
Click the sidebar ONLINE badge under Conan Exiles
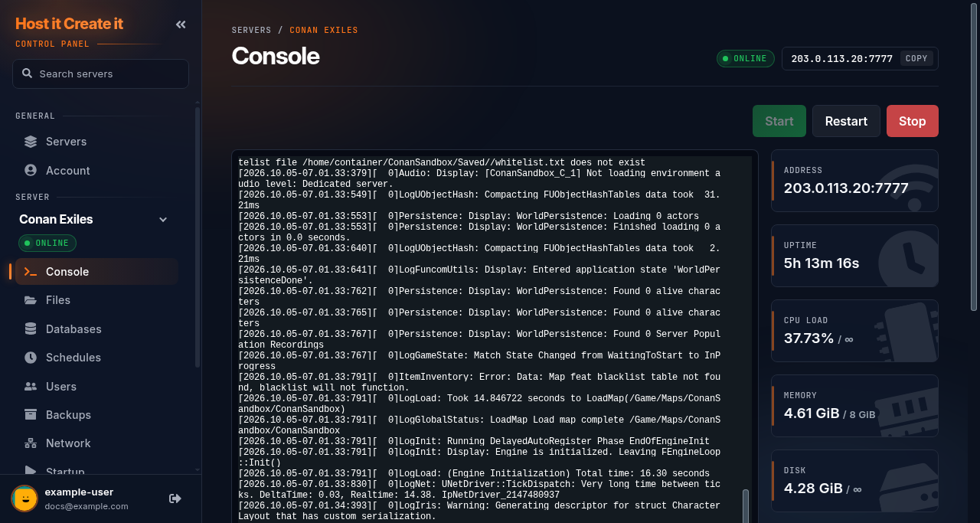(47, 243)
